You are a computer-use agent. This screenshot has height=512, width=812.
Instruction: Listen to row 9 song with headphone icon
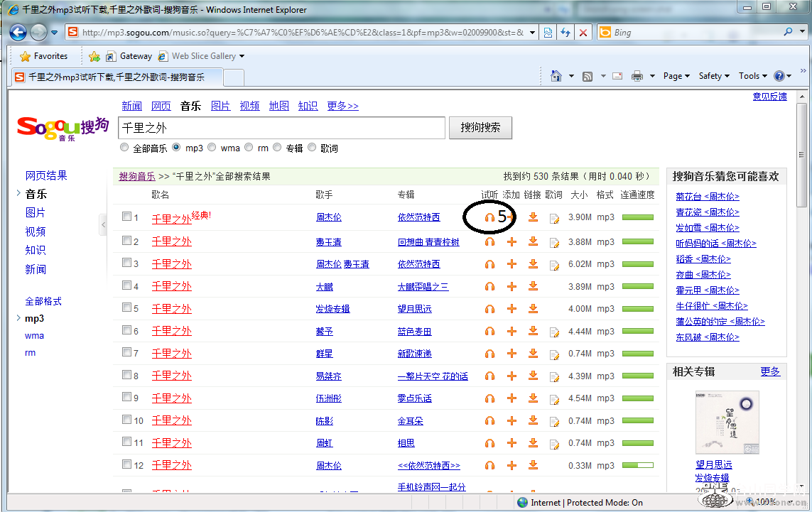coord(489,398)
